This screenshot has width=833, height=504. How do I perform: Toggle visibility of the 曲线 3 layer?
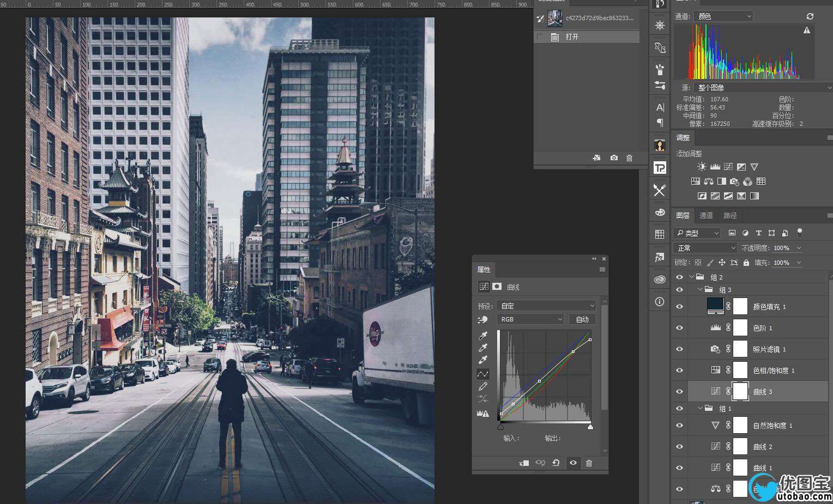click(679, 392)
